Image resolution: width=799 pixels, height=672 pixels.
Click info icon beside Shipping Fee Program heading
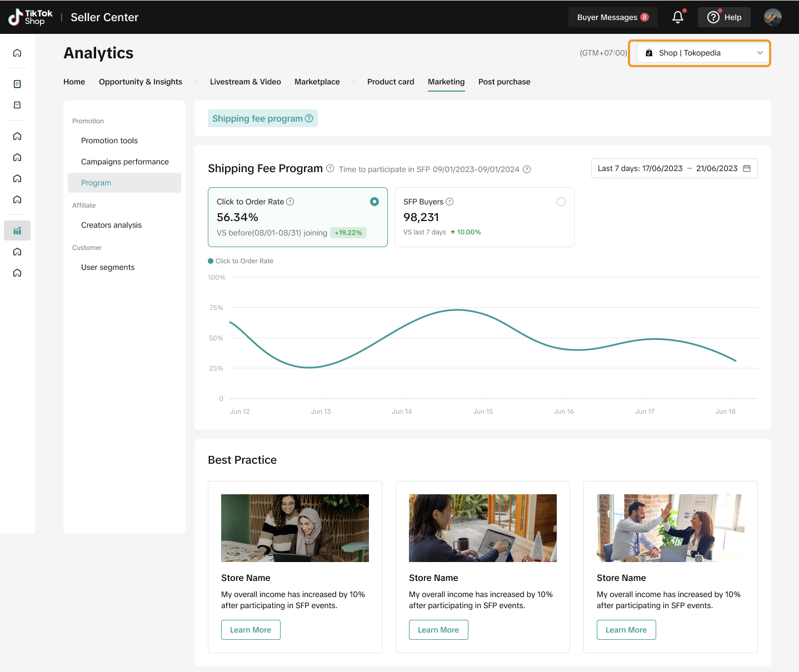[330, 168]
